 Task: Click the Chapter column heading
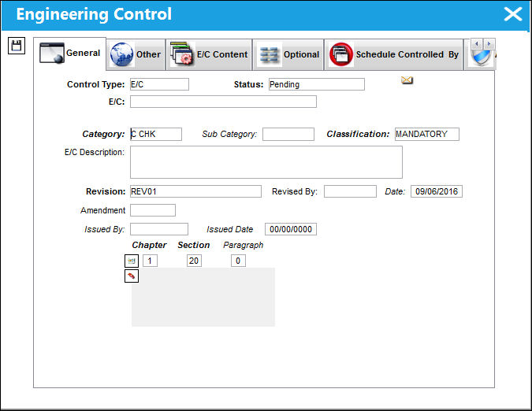pyautogui.click(x=149, y=245)
